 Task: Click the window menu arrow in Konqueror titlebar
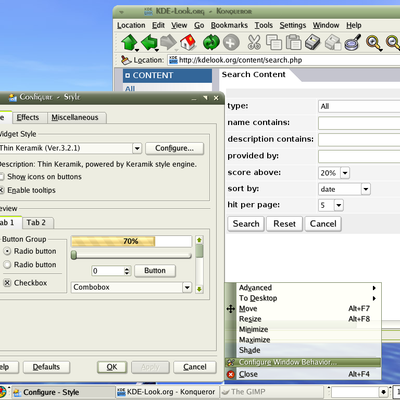click(x=121, y=12)
